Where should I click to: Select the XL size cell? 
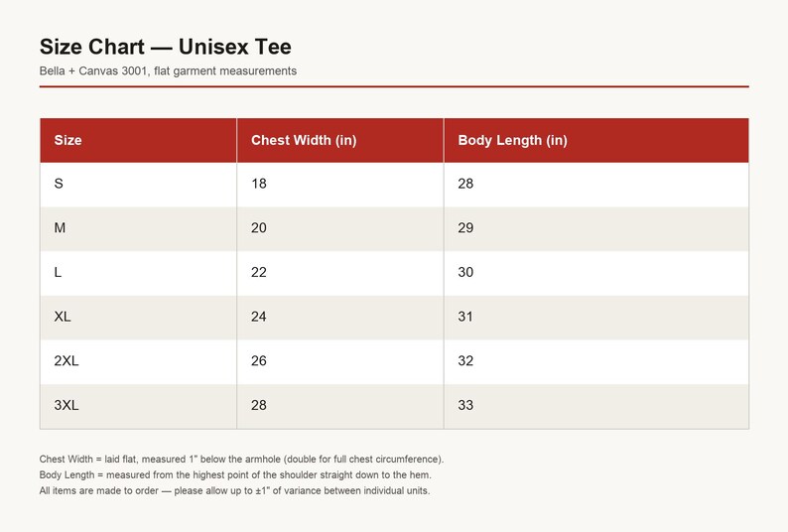(138, 318)
